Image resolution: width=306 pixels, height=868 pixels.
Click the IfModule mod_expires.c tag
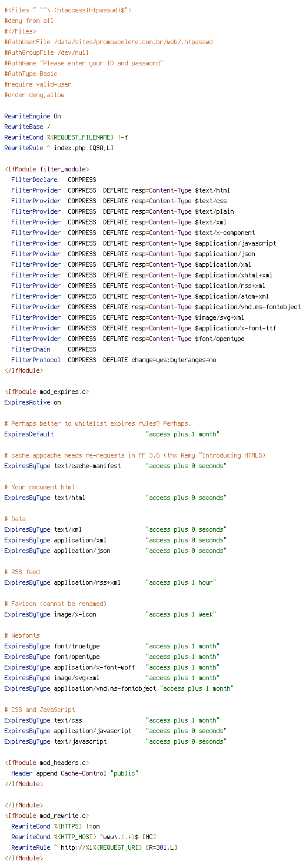pos(46,392)
